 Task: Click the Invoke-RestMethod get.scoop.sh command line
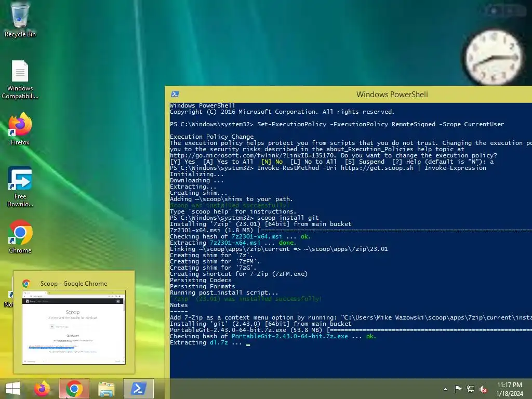pos(328,168)
